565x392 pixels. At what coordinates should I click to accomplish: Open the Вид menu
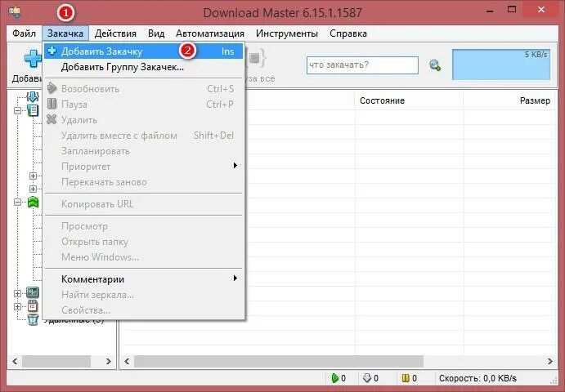(x=156, y=33)
